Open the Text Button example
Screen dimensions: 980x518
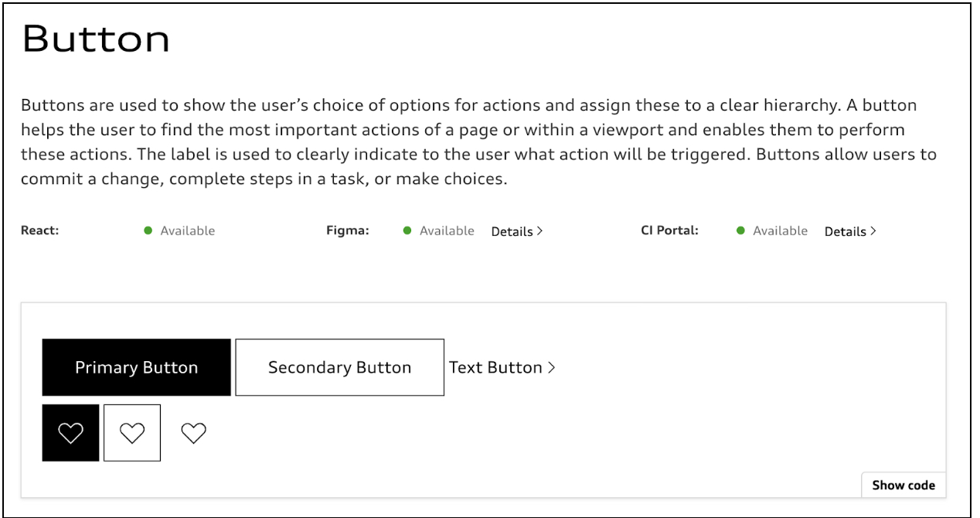[x=498, y=367]
